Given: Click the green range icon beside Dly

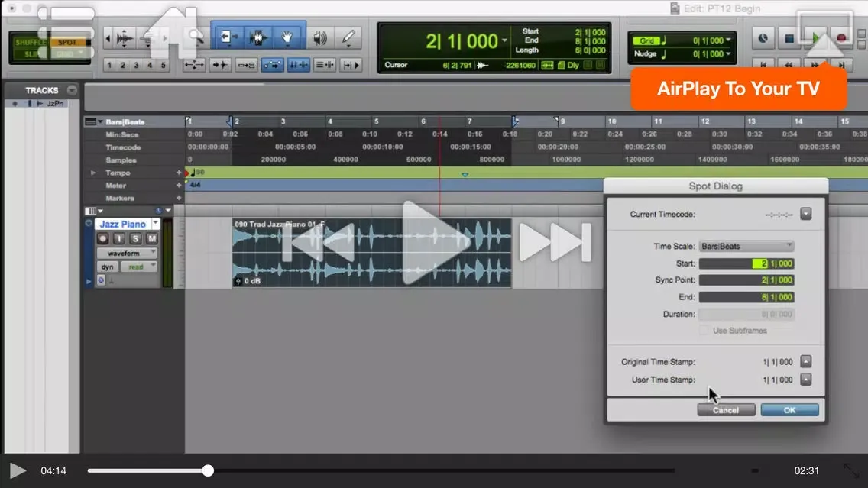Looking at the screenshot, I should coord(547,65).
